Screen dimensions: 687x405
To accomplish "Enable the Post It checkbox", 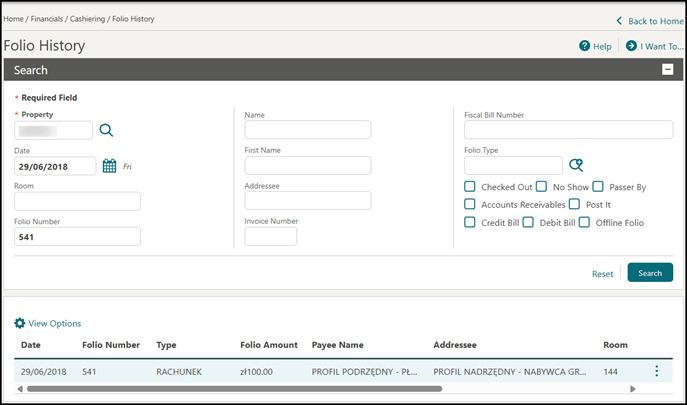I will [574, 204].
